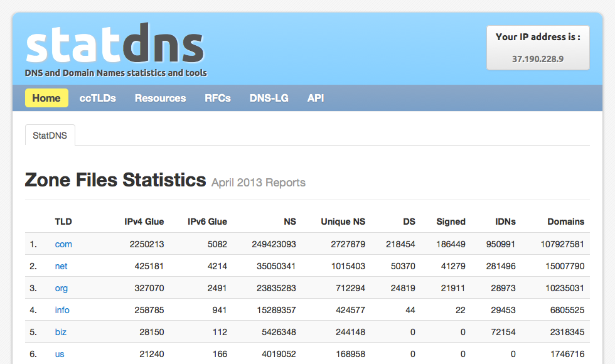Click the IP address 37.190.228.9
The height and width of the screenshot is (364, 615).
(538, 59)
